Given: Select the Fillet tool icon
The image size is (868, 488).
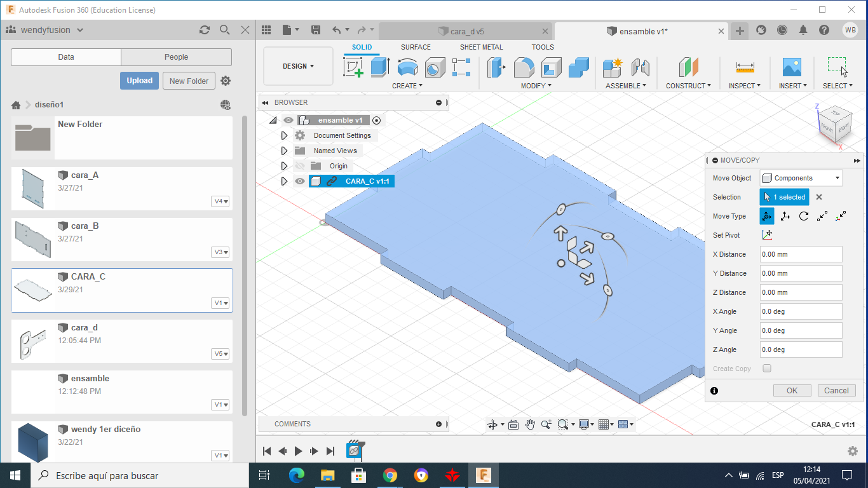Looking at the screenshot, I should point(524,67).
